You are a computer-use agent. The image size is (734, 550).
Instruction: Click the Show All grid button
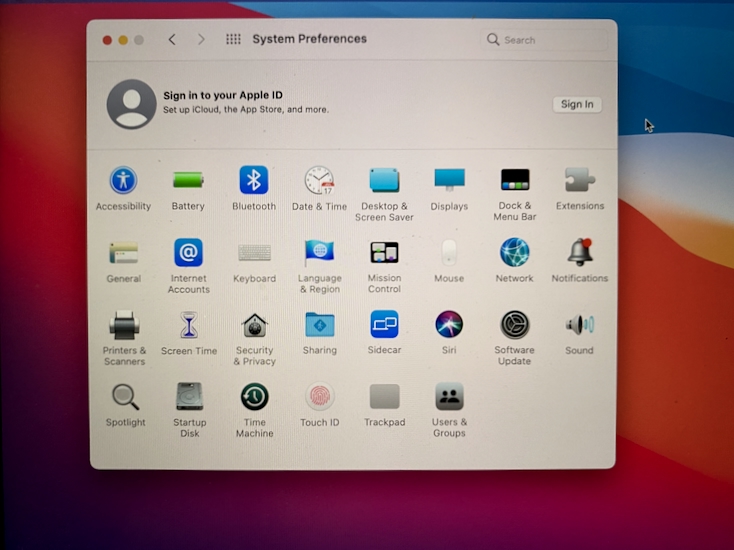(x=233, y=39)
